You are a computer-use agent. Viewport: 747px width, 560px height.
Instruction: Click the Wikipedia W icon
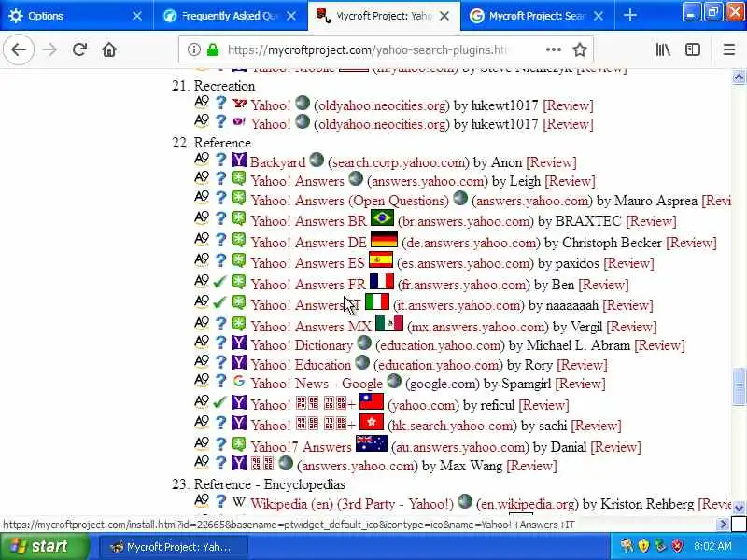(x=239, y=502)
